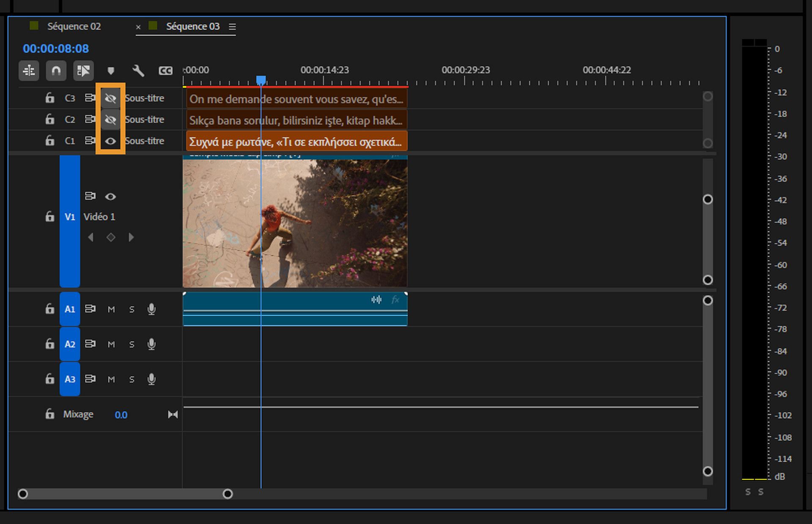The width and height of the screenshot is (812, 524).
Task: Add a marker with the marker icon
Action: (x=111, y=71)
